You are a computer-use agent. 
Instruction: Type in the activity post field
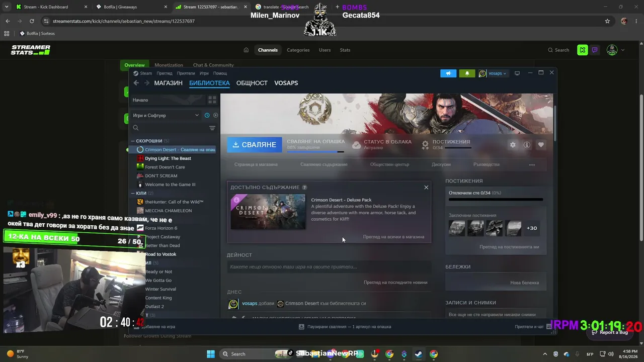[329, 267]
